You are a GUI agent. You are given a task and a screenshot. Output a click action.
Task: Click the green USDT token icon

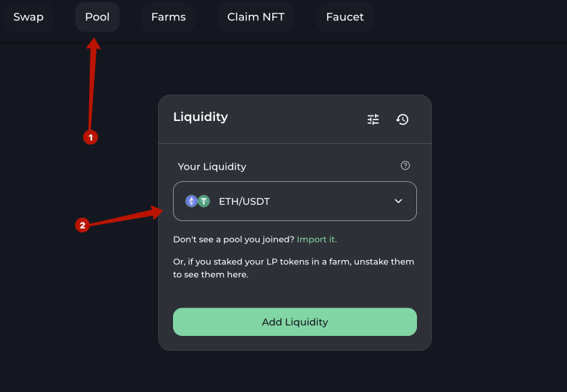tap(203, 201)
